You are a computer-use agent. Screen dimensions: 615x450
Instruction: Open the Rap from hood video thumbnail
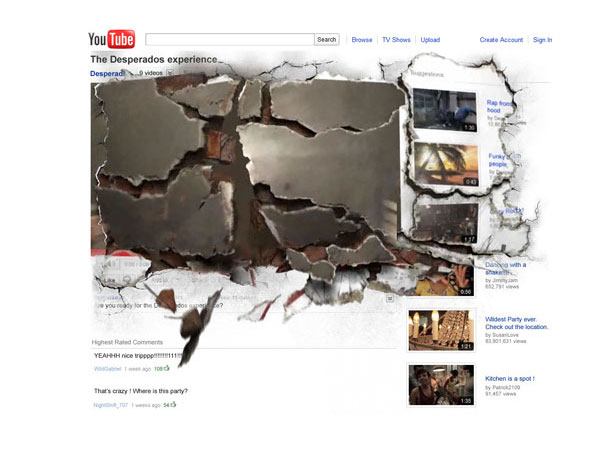[445, 110]
